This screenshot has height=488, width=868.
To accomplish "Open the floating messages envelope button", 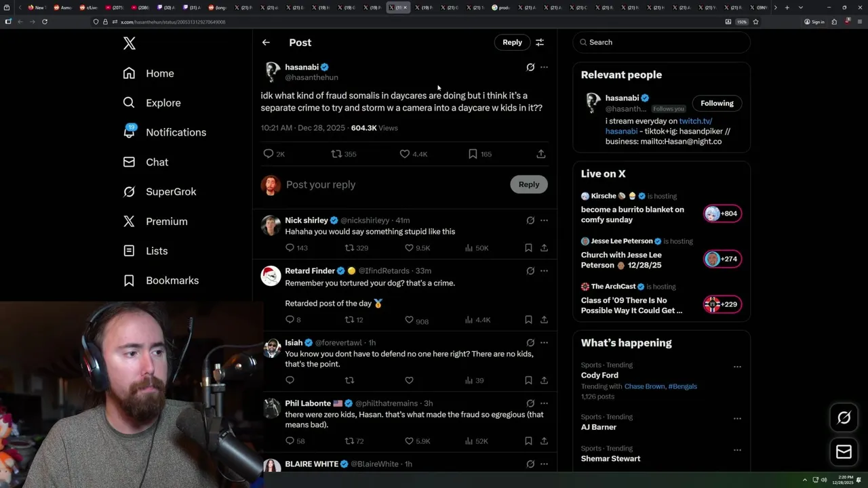I will tap(844, 451).
